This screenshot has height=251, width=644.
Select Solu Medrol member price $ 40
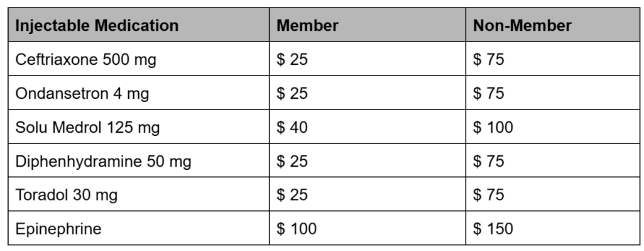(368, 126)
